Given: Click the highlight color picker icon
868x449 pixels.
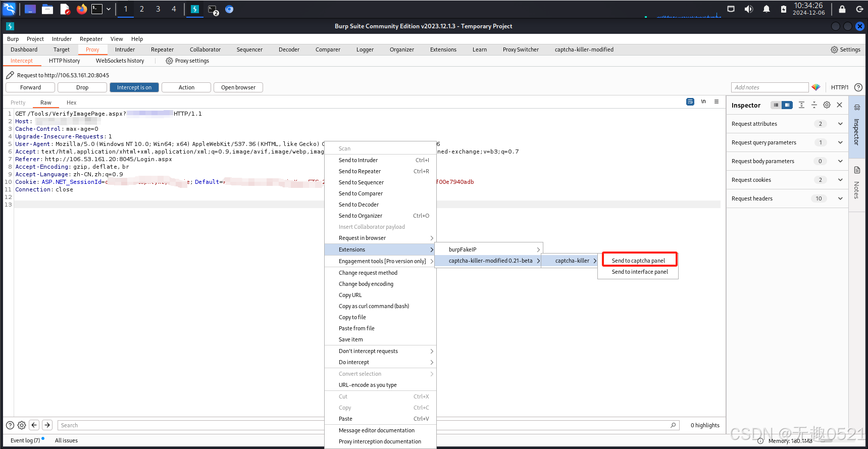Looking at the screenshot, I should click(816, 87).
